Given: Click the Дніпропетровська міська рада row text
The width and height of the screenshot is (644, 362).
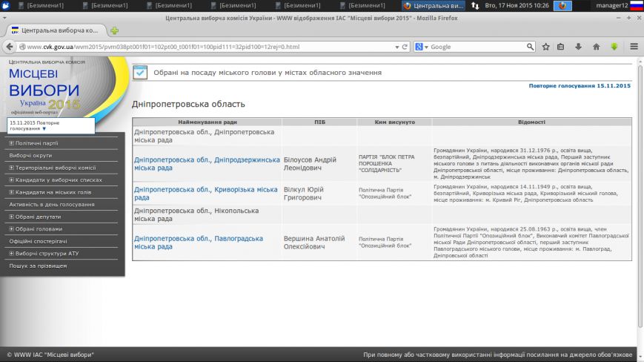Looking at the screenshot, I should pyautogui.click(x=204, y=136).
